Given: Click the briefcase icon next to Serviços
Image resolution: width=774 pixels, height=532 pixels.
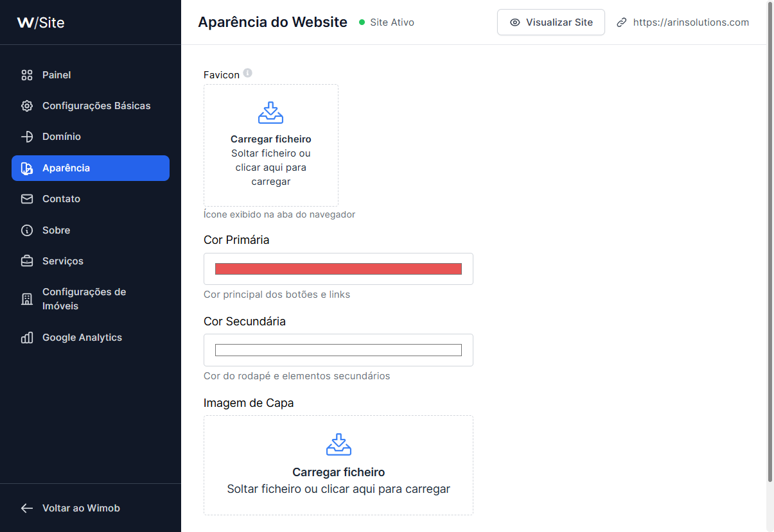Looking at the screenshot, I should coord(27,261).
